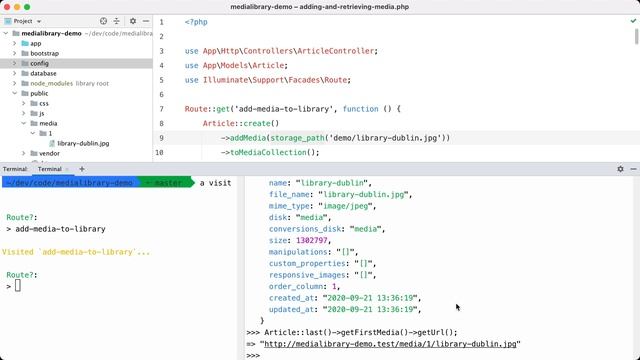This screenshot has width=640, height=360.
Task: Click the Article::last()->getFirstMedia() command line
Action: [x=352, y=332]
